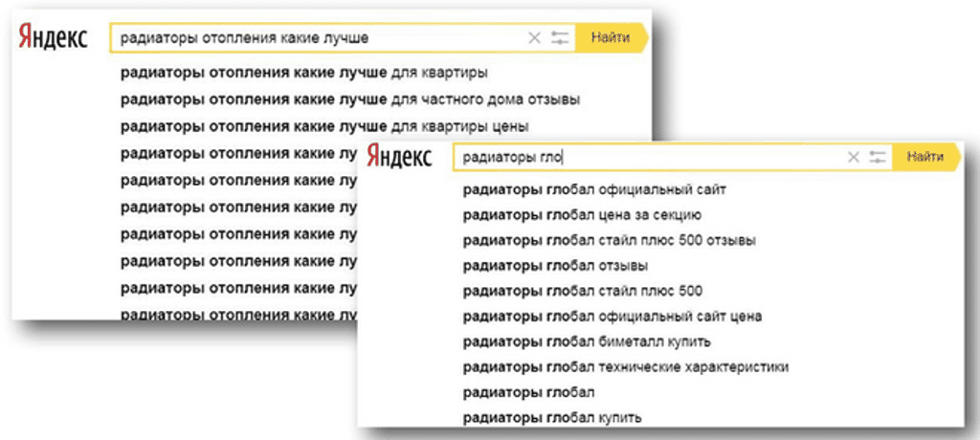Click Найти next to 'радиаторы отопления какие лучше'
The height and width of the screenshot is (440, 980).
(x=612, y=38)
